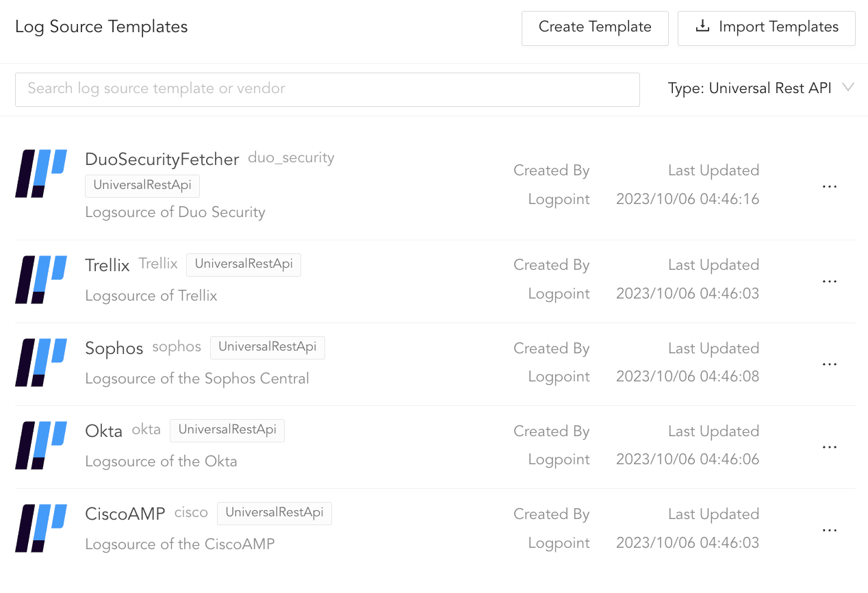Screen dimensions: 868x593
Task: Expand the Universal Rest API type selector chevron
Action: click(x=849, y=88)
